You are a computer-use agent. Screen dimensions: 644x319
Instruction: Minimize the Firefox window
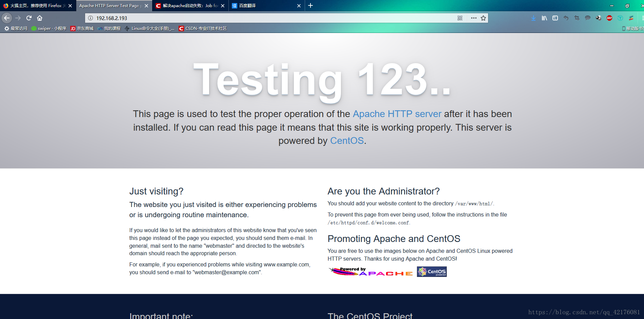tap(612, 6)
